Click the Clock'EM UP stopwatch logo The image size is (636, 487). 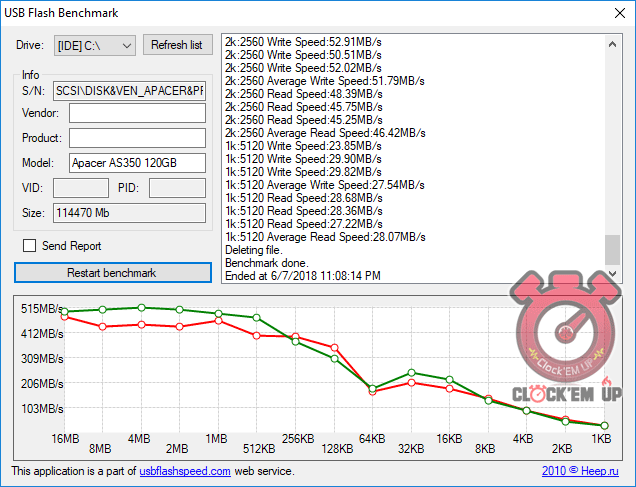(566, 338)
